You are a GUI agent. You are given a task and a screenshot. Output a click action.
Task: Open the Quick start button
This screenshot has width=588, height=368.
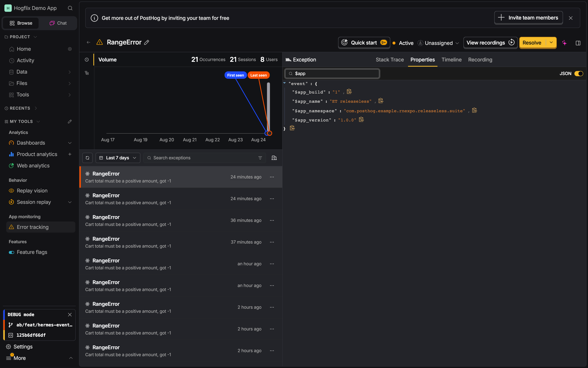pos(364,43)
